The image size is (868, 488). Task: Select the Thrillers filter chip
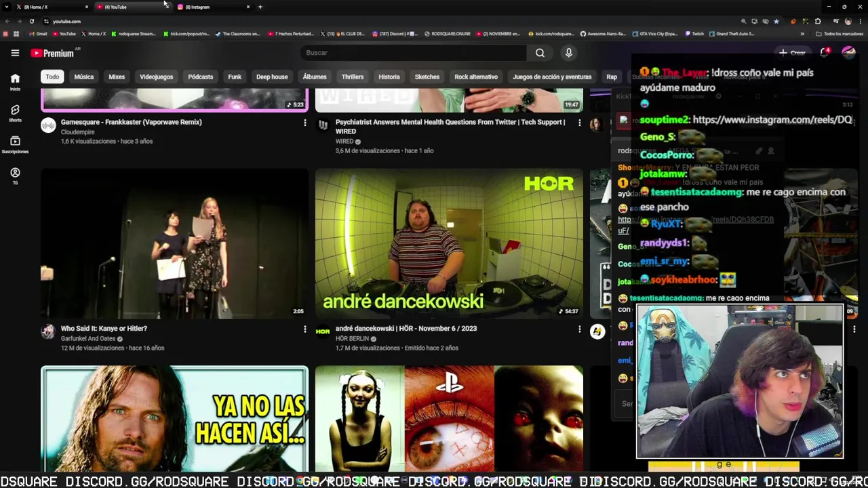tap(353, 77)
